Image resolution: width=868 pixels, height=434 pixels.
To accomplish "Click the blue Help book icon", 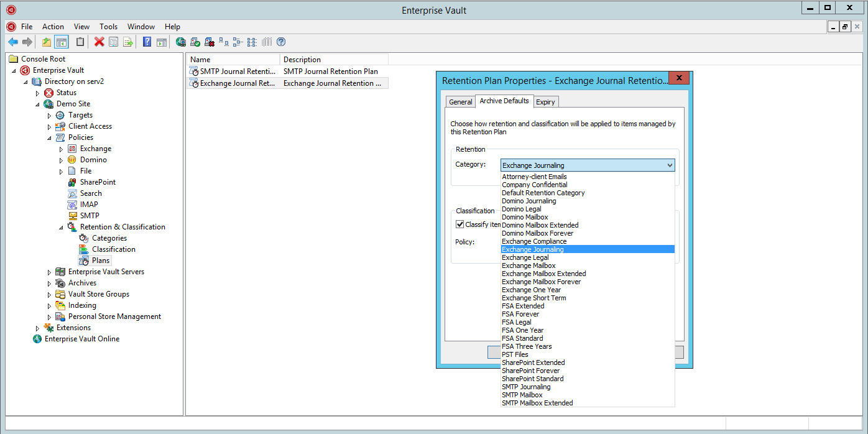I will 147,42.
